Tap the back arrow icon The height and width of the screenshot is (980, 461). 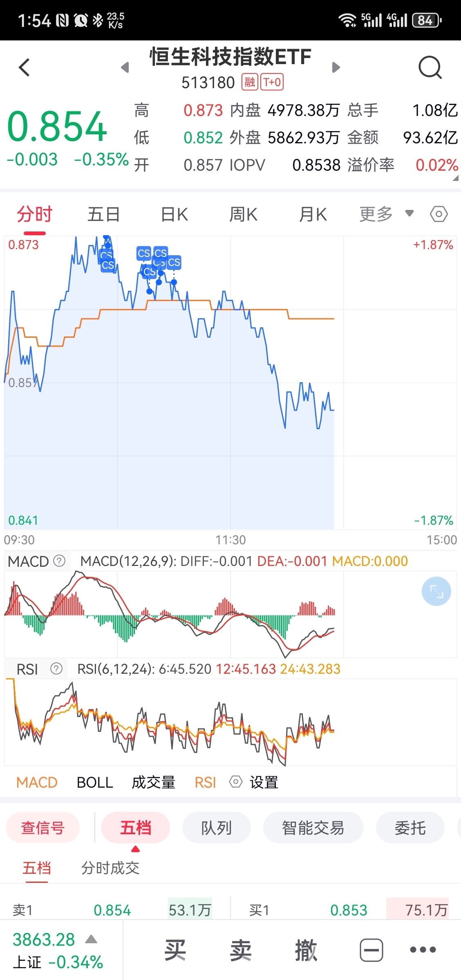(25, 67)
